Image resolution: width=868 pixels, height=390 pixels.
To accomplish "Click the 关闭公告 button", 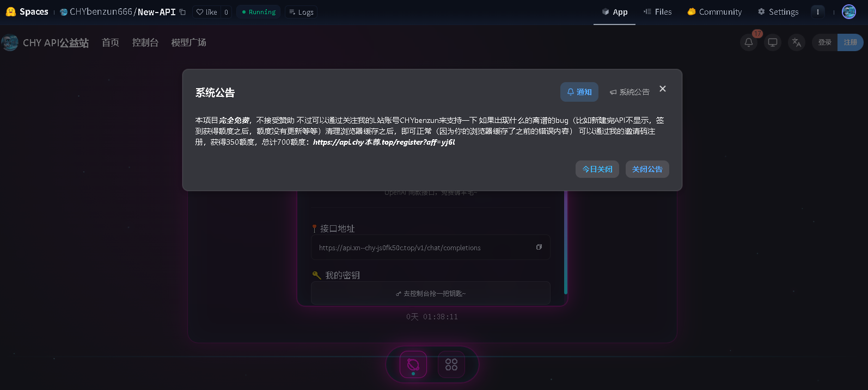I will (x=647, y=169).
